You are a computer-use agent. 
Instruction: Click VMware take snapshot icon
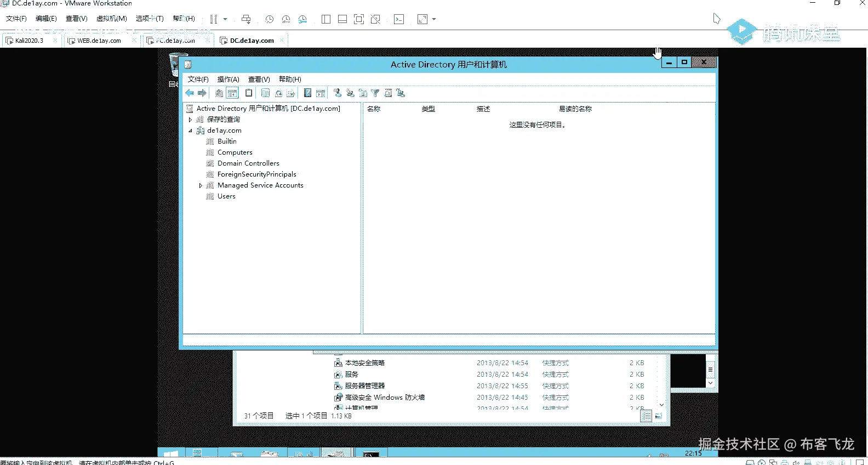pos(270,19)
